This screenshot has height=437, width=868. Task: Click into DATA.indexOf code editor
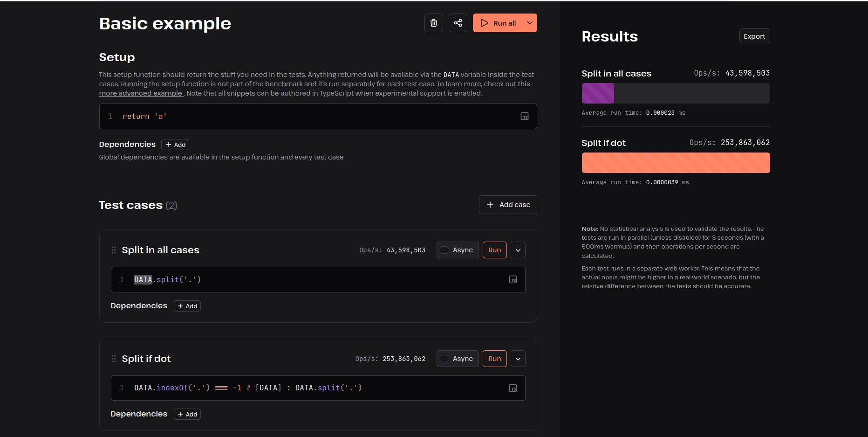pos(318,388)
